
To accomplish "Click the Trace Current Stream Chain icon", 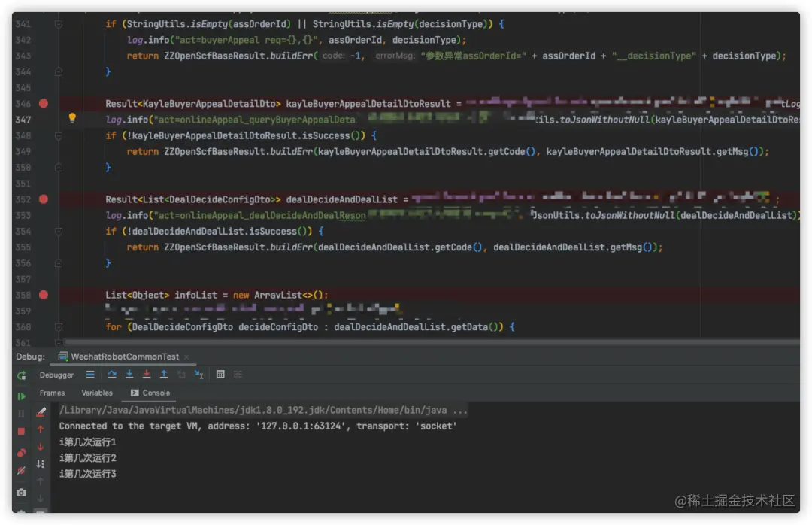I will [x=238, y=374].
